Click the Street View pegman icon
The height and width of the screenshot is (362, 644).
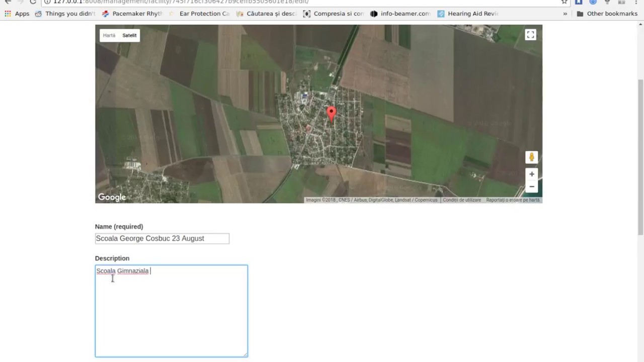click(531, 157)
